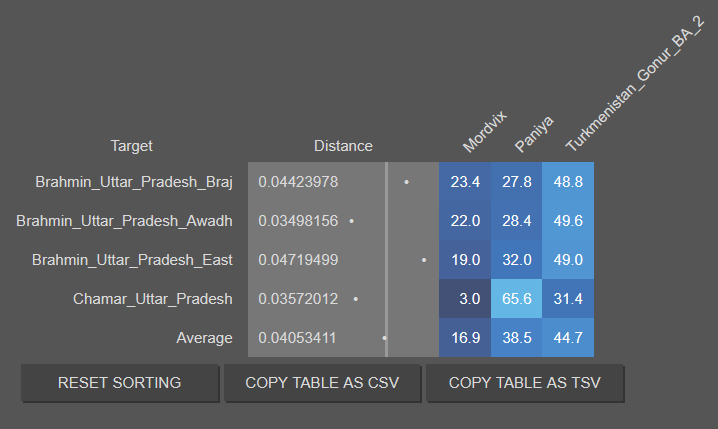Select the Brahmin_Uttar_Pradesh_Braj target row label
This screenshot has width=718, height=429.
134,182
